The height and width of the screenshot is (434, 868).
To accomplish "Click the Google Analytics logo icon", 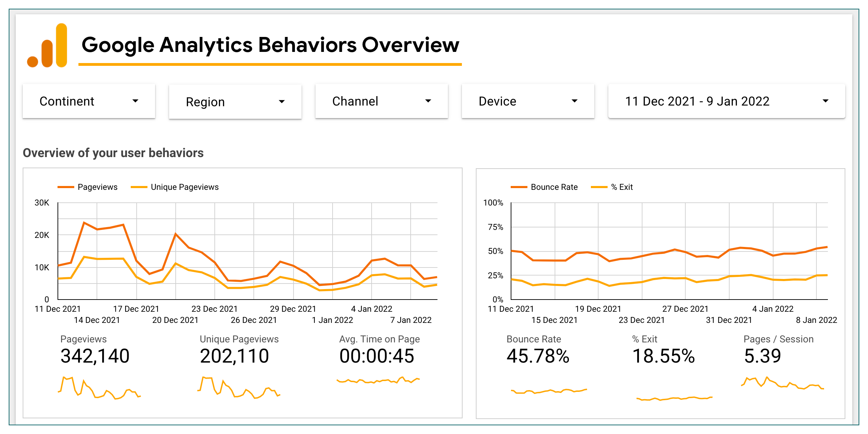I will pos(47,45).
